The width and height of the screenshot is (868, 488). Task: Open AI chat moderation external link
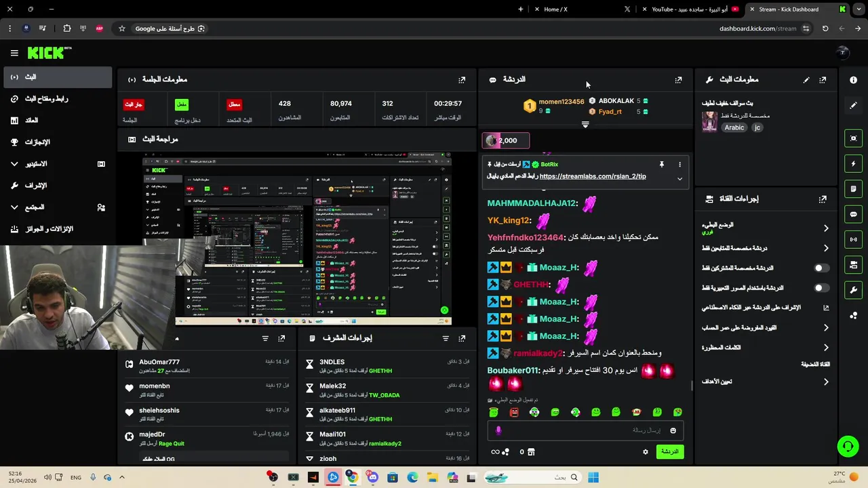pyautogui.click(x=826, y=308)
